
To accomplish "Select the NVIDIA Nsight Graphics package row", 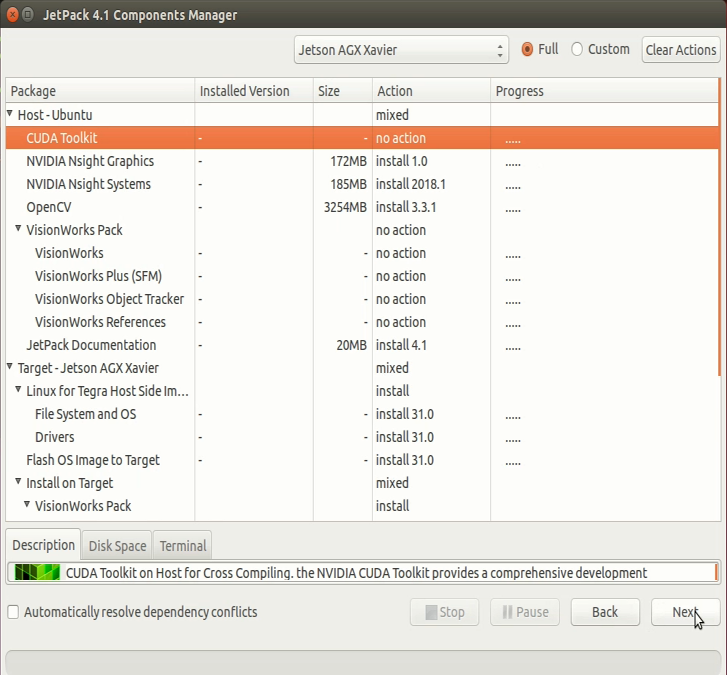I will click(90, 161).
